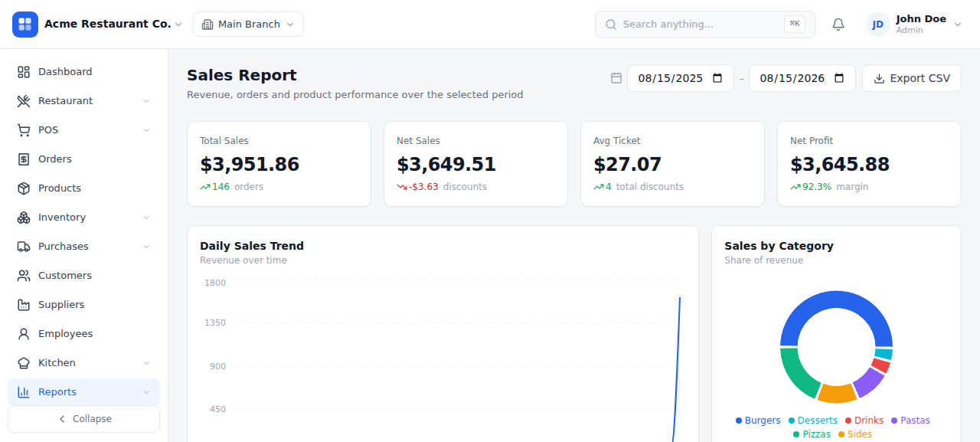
Task: Click the Net Sales downward trend icon
Action: point(402,187)
